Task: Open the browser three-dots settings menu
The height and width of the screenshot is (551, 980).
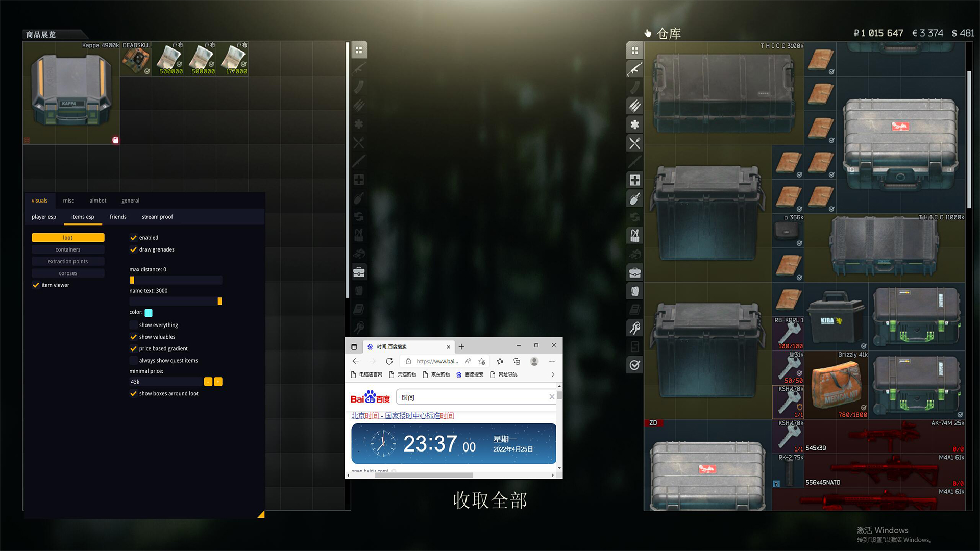Action: 551,361
